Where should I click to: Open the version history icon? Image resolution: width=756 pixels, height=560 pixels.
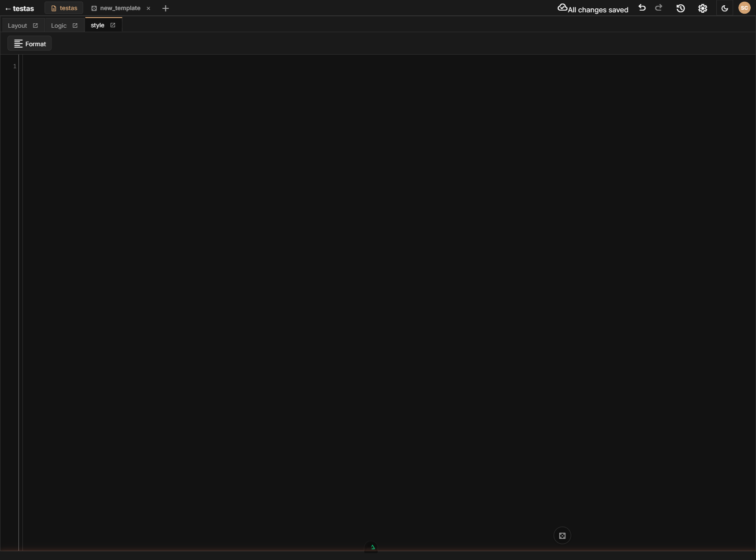click(x=680, y=8)
